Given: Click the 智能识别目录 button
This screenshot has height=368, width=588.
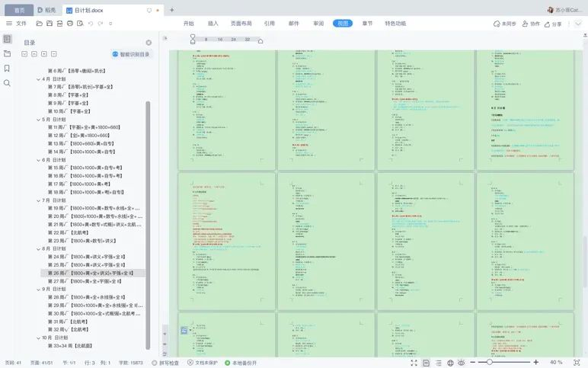Looking at the screenshot, I should coord(131,54).
